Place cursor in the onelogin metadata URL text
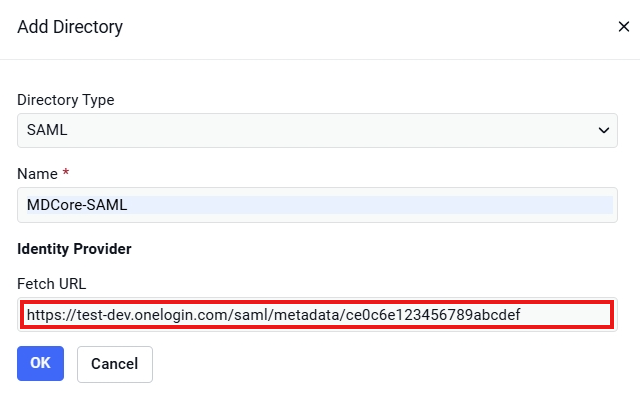 coord(273,315)
